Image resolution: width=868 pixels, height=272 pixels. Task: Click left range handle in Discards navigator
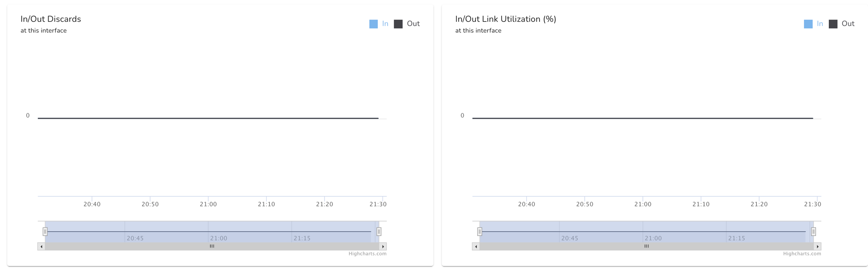click(x=45, y=232)
